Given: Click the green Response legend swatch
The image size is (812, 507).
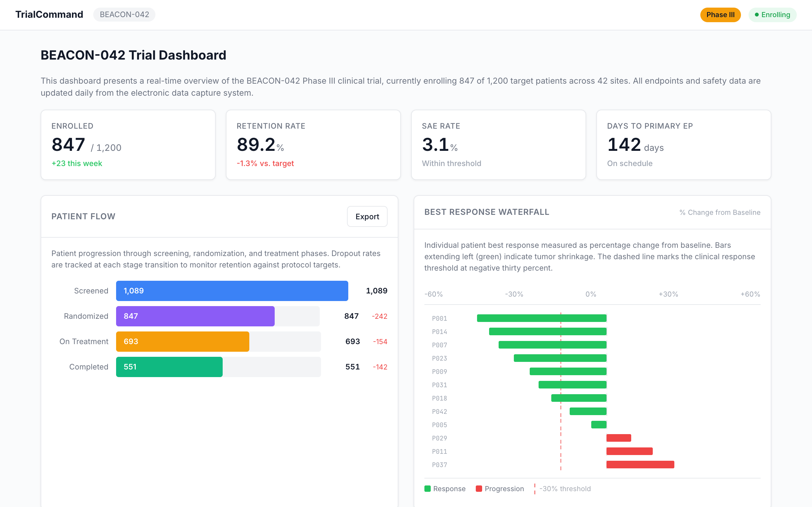Looking at the screenshot, I should pyautogui.click(x=428, y=489).
